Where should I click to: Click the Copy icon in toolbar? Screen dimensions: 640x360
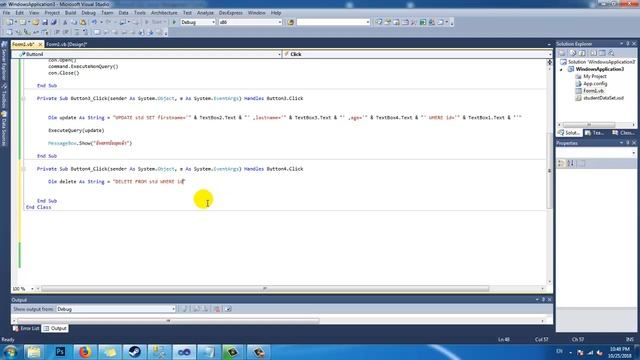tap(74, 22)
